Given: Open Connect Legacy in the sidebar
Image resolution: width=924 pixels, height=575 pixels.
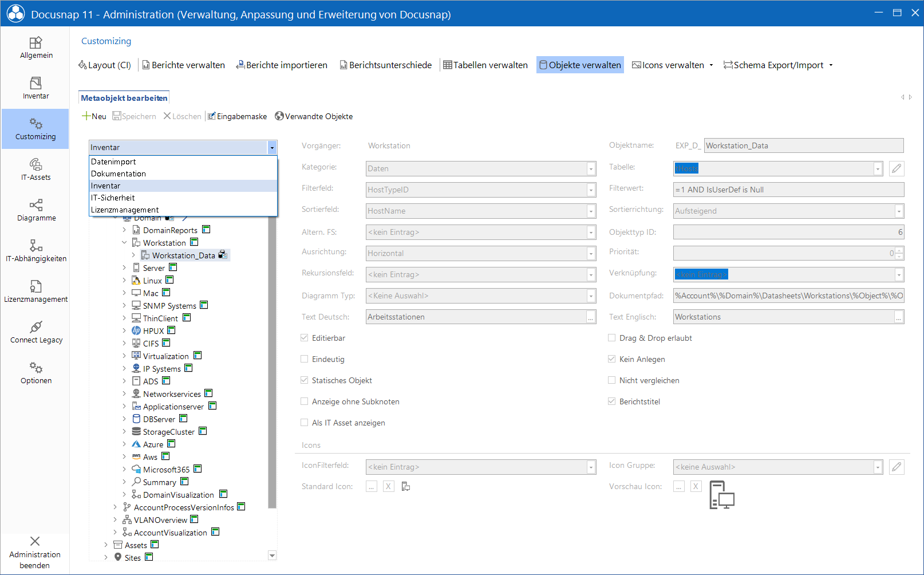Looking at the screenshot, I should click(x=35, y=332).
